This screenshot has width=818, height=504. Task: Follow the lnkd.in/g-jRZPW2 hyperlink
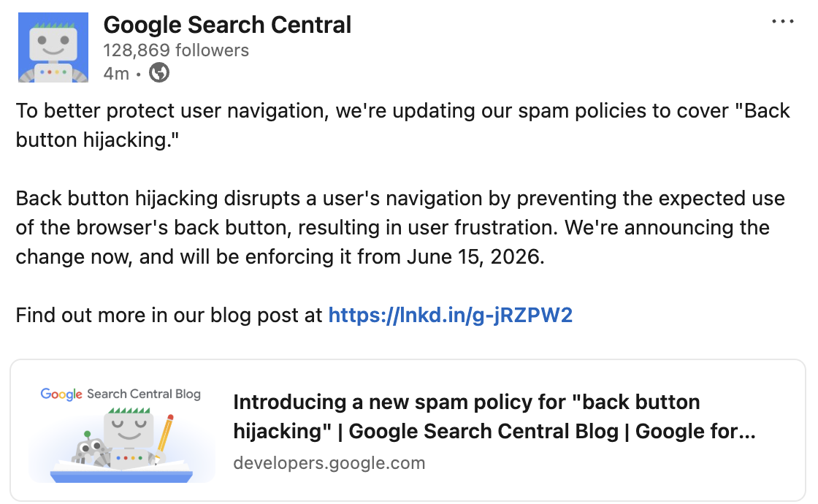click(451, 315)
